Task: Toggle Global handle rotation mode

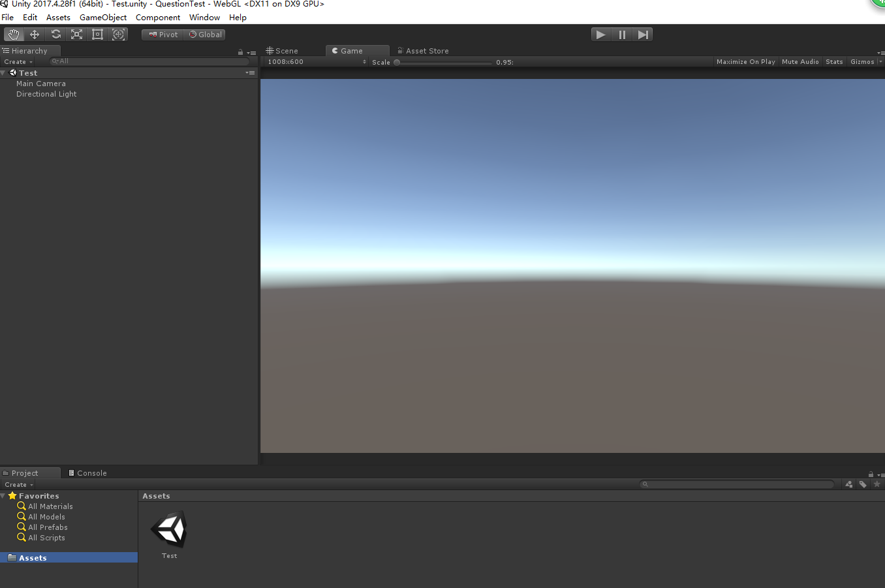Action: tap(205, 35)
